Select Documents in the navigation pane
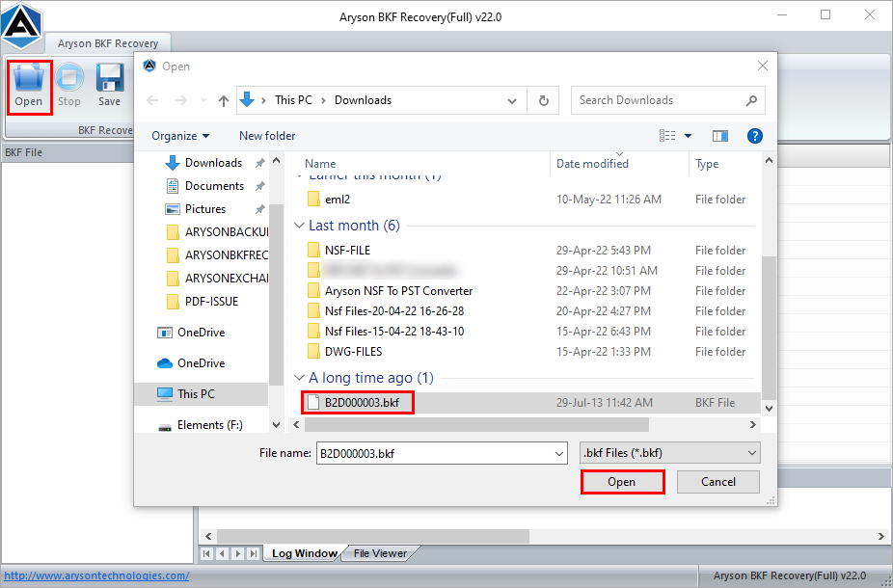893x588 pixels. pos(214,186)
